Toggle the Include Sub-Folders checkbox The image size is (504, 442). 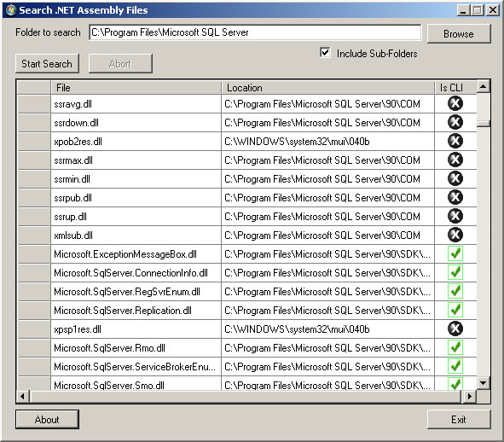coord(325,52)
